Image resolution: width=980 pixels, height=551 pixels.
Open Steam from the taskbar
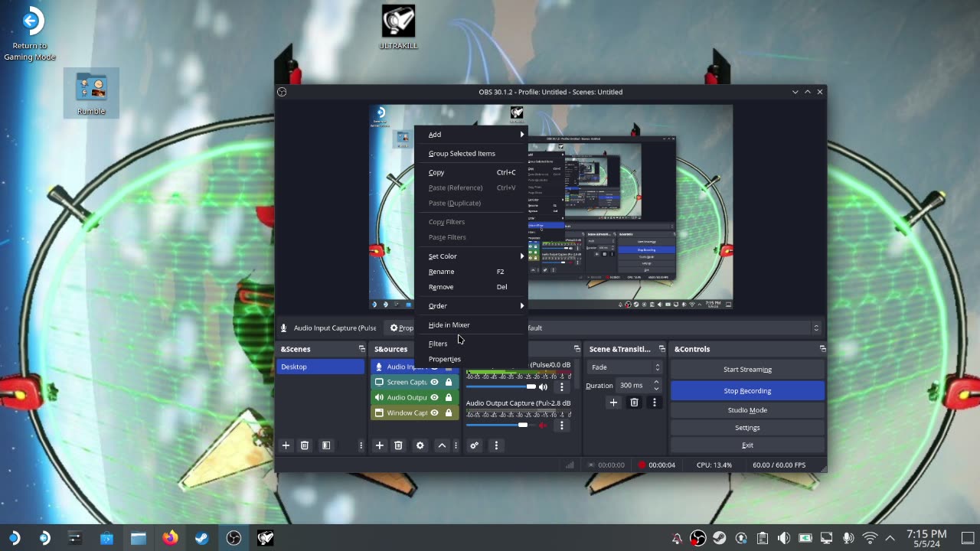pos(201,538)
